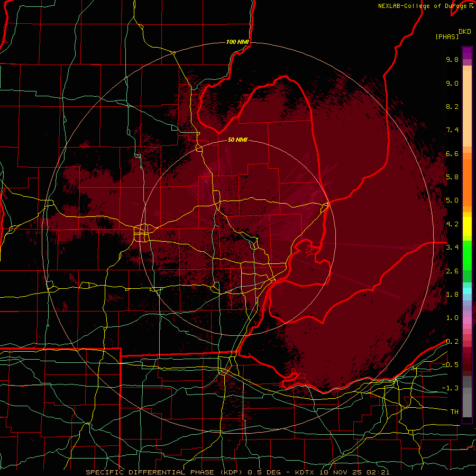Click the yellow segment of the color bar
Screen dimensions: 476x476
(x=467, y=226)
